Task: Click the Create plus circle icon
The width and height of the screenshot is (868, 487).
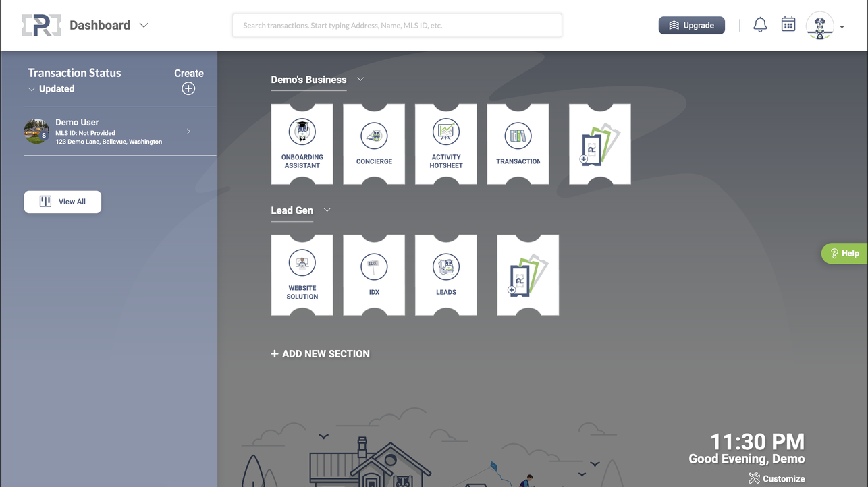Action: [x=188, y=88]
